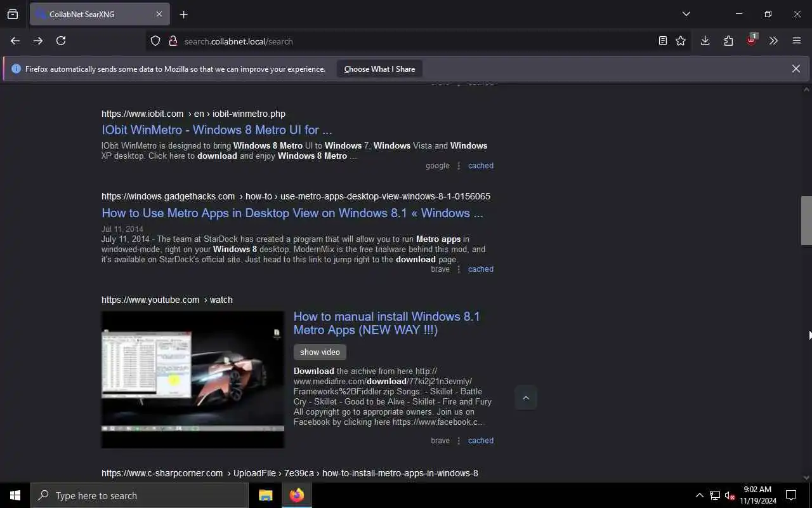
Task: Open site security lock information
Action: click(x=173, y=41)
